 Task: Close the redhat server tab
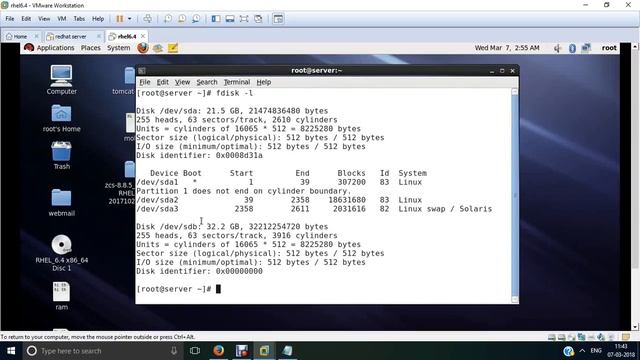(98, 36)
